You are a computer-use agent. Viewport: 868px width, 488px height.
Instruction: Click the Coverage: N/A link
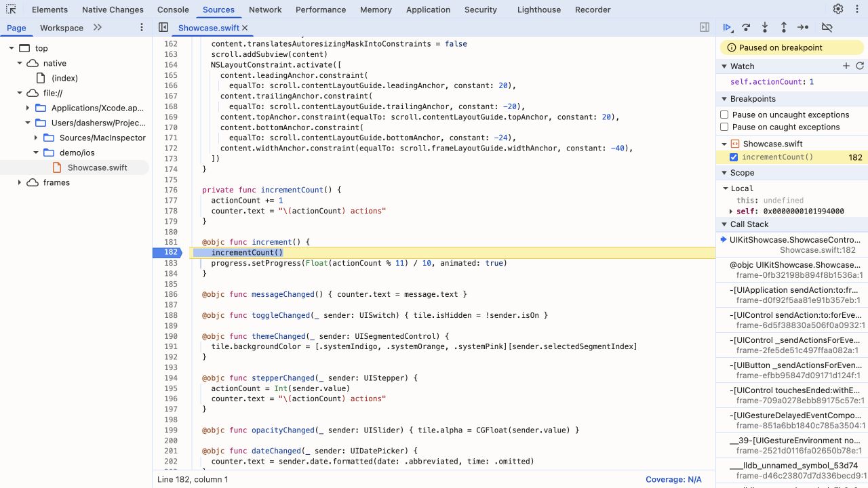point(673,479)
